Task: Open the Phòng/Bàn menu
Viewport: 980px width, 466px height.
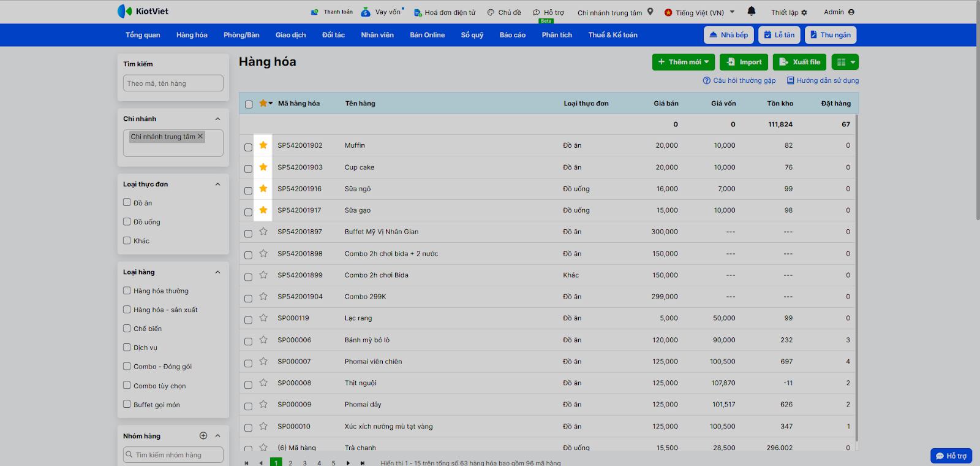Action: 241,35
